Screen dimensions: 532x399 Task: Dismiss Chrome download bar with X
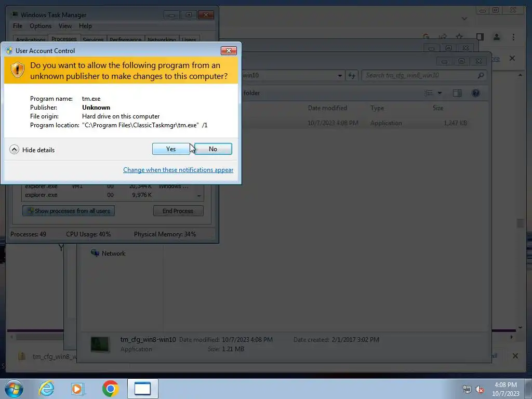(515, 355)
